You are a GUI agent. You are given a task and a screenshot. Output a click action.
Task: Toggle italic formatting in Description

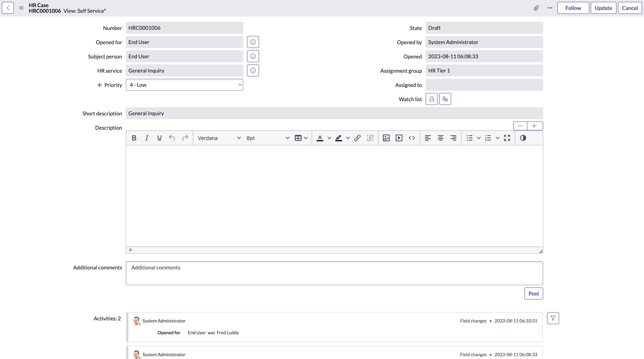[147, 138]
